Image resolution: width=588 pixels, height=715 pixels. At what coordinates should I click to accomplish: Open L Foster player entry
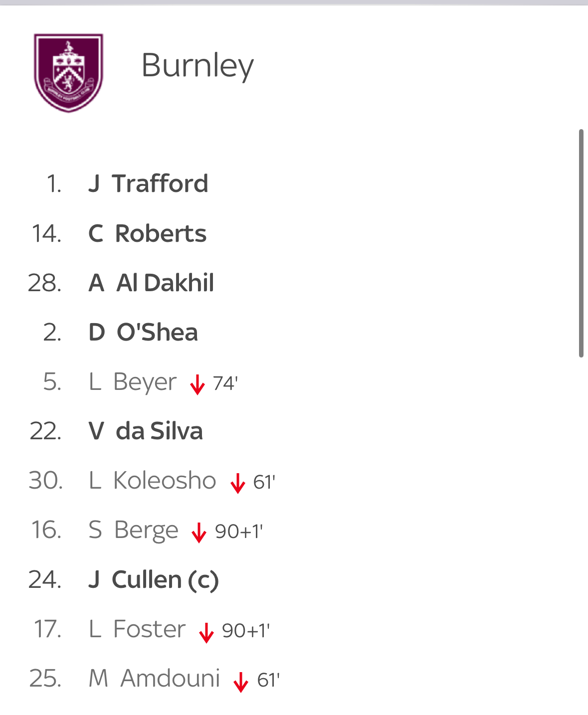coord(137,629)
